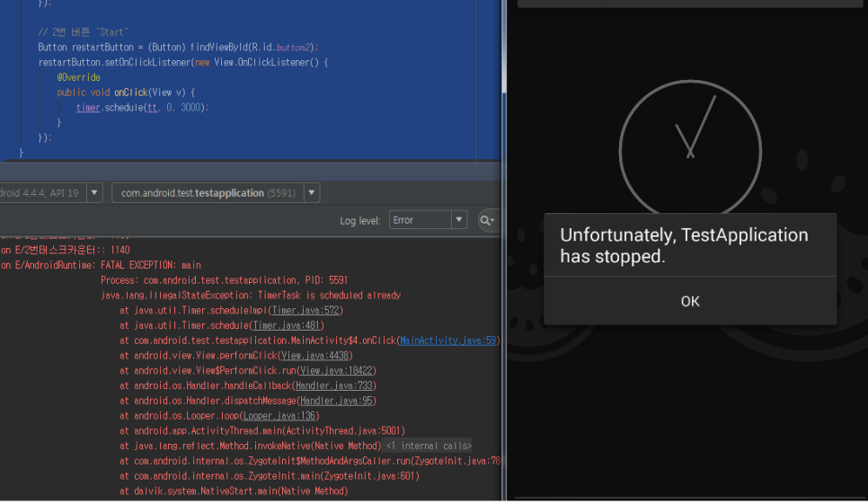Expand the '1 internal calls' folded stack frames
This screenshot has width=868, height=504.
pyautogui.click(x=429, y=446)
